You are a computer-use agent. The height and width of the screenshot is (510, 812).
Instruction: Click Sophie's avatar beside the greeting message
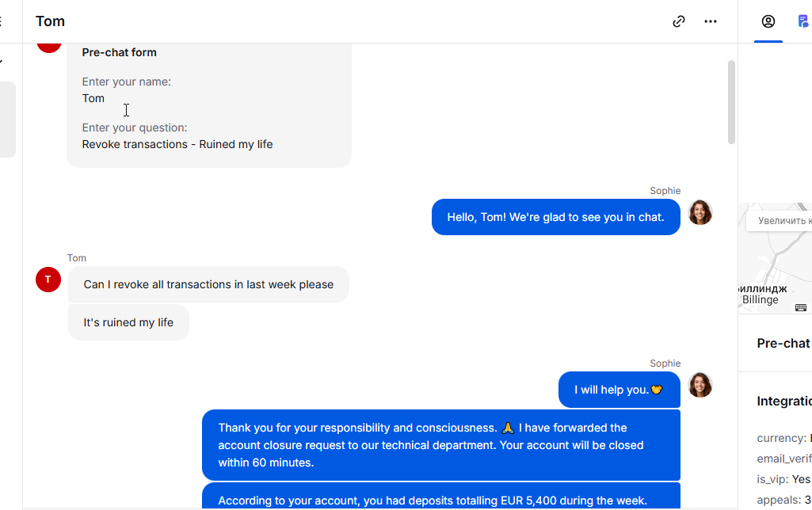click(700, 212)
